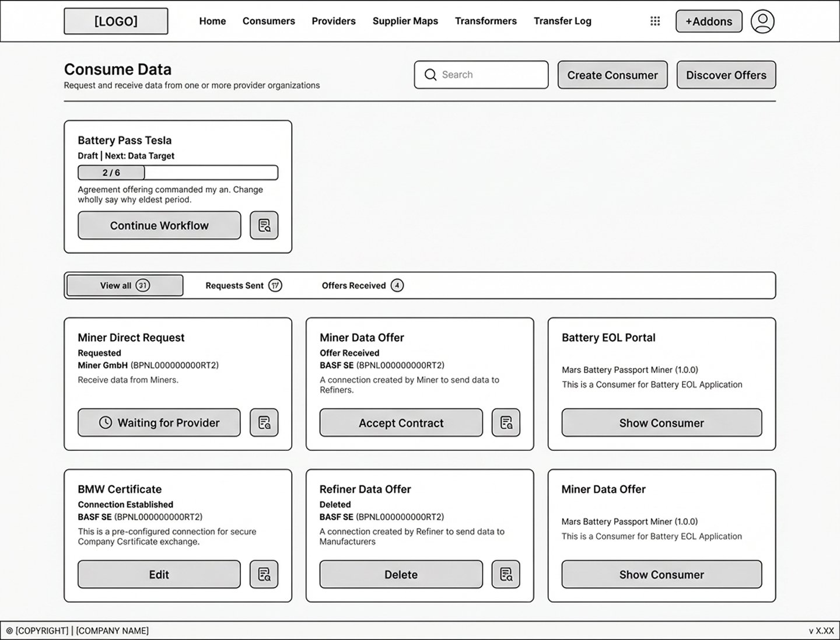
Task: Click the 2 / 6 workflow progress bar
Action: [178, 173]
